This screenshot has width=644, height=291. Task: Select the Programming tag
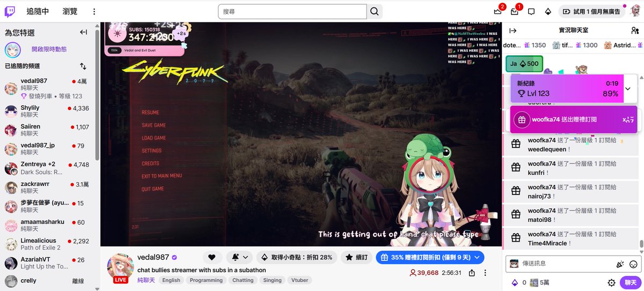206,280
